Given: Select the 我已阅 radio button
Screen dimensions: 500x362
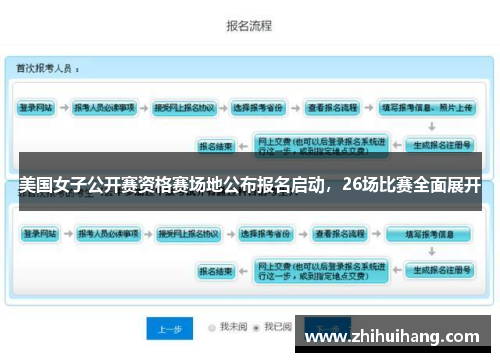Looking at the screenshot, I should click(256, 328).
